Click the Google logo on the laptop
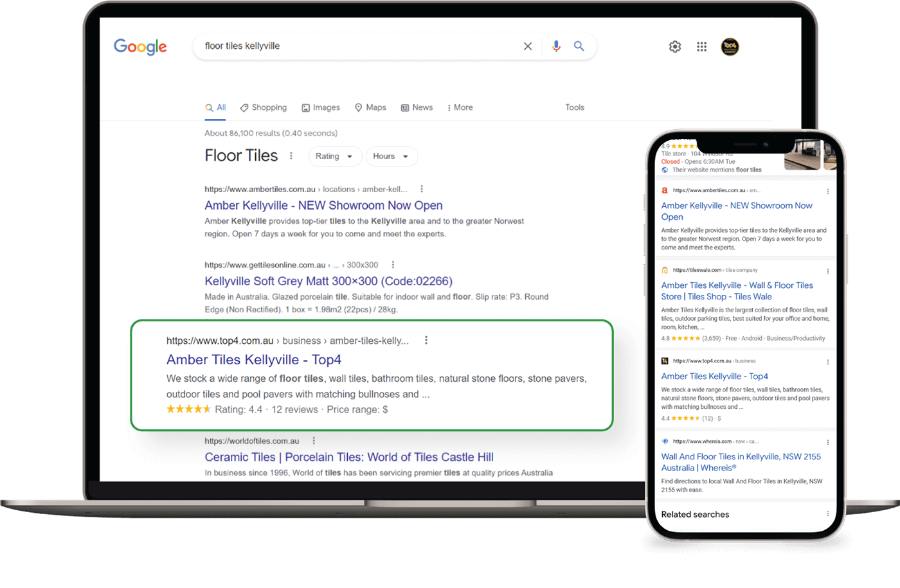The height and width of the screenshot is (588, 900). (x=140, y=47)
